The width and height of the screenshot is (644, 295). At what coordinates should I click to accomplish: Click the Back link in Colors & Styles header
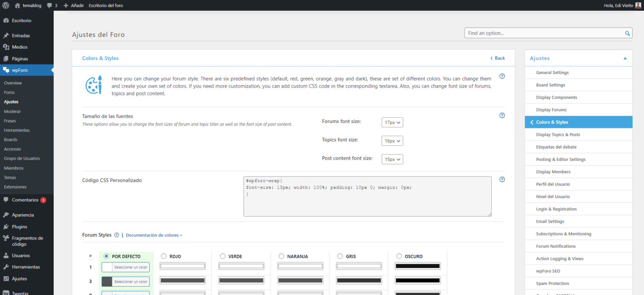click(497, 58)
